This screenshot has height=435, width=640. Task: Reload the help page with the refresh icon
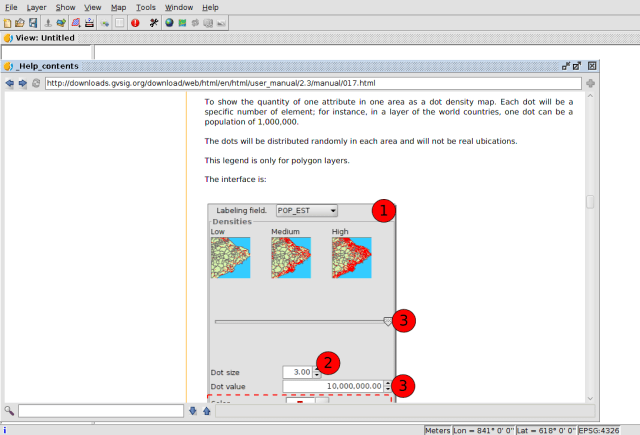tap(36, 83)
